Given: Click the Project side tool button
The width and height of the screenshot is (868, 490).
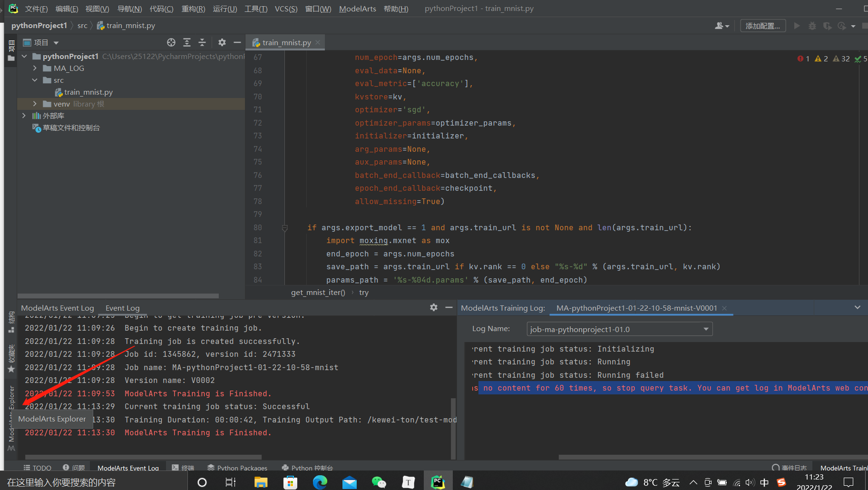Looking at the screenshot, I should (x=11, y=50).
